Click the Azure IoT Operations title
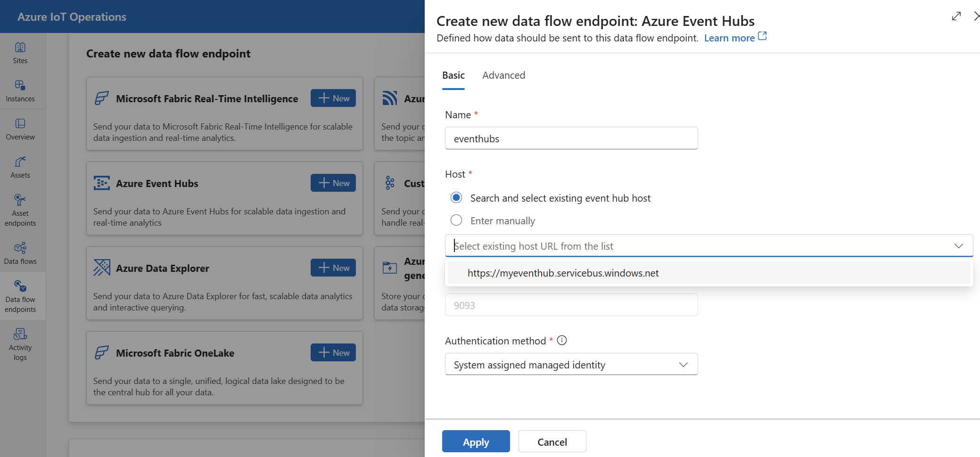980x457 pixels. tap(72, 17)
